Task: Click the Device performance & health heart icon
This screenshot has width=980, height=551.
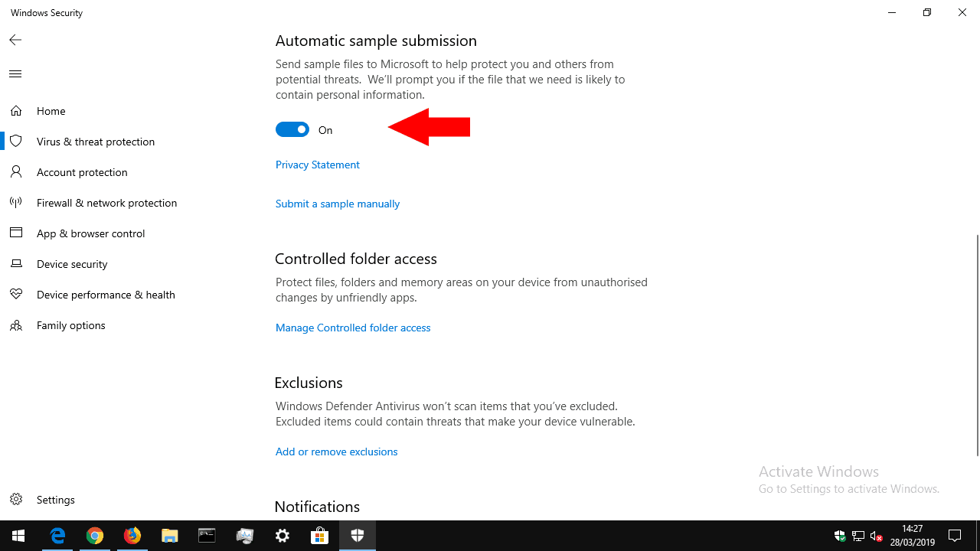Action: click(x=15, y=295)
